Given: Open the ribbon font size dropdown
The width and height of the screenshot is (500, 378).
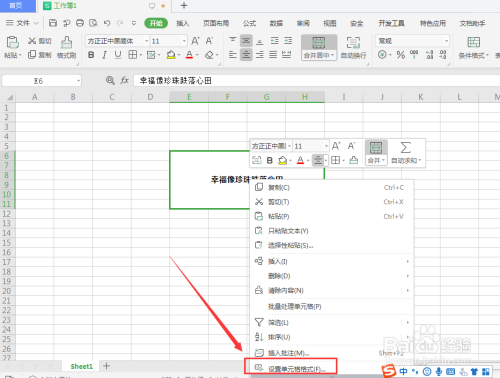Looking at the screenshot, I should tap(184, 41).
